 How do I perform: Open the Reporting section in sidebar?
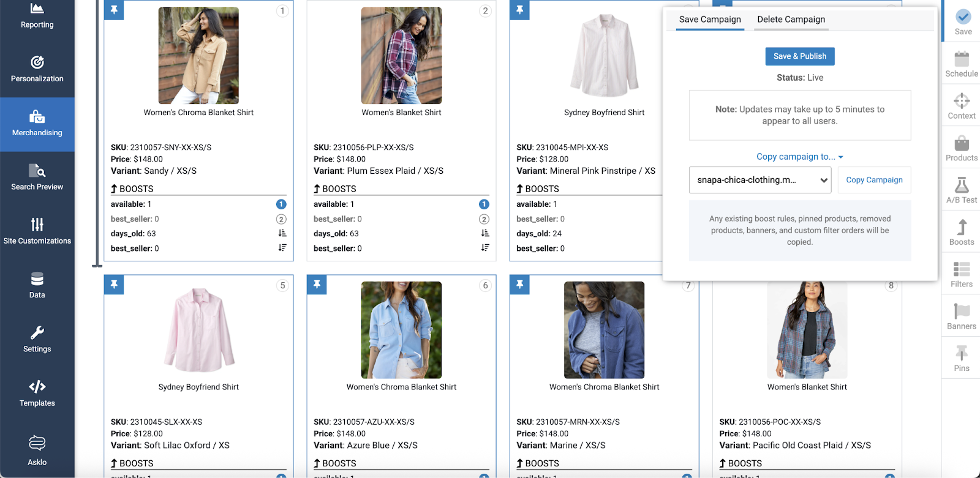pyautogui.click(x=37, y=17)
